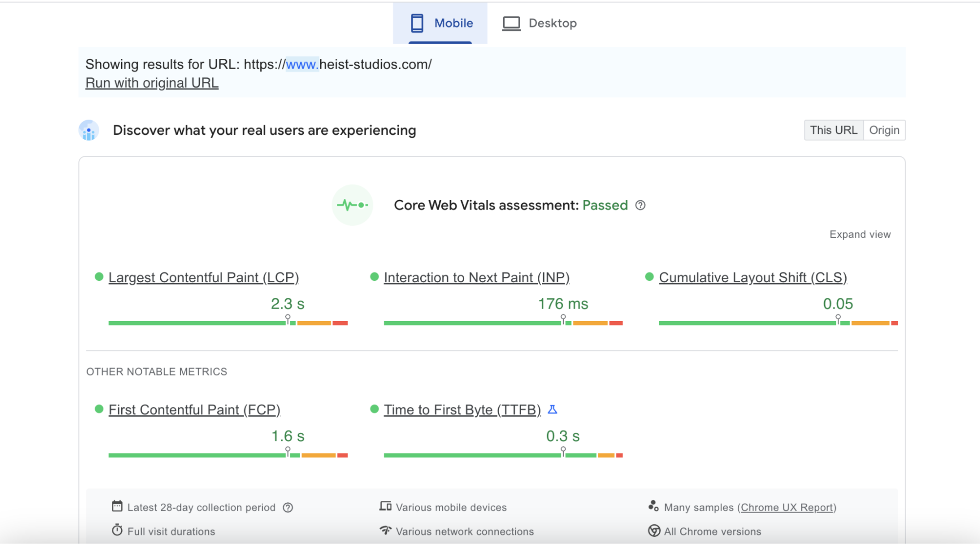Click the Core Web Vitals pulse icon

(352, 205)
